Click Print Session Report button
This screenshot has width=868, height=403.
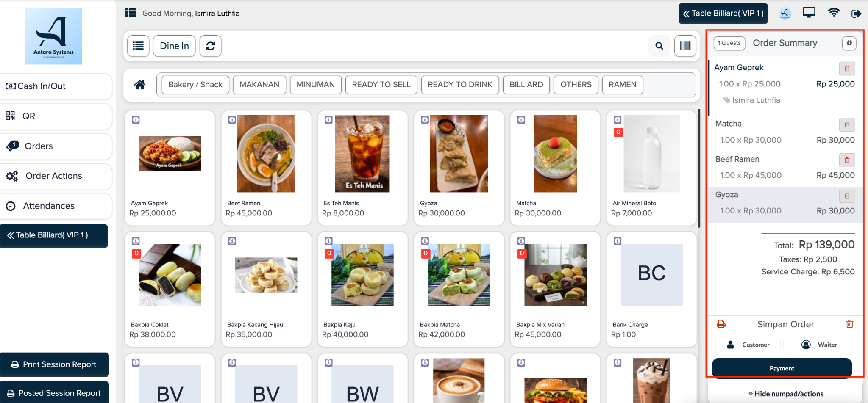[x=54, y=364]
